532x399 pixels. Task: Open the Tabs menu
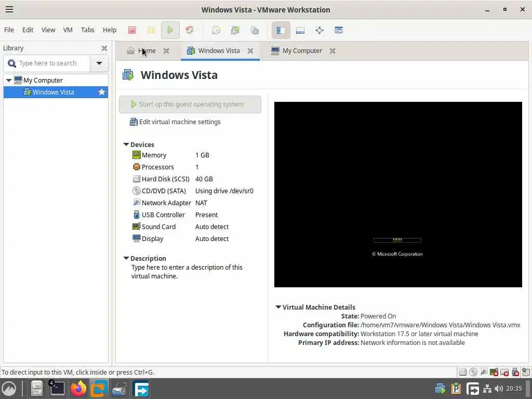coord(87,30)
